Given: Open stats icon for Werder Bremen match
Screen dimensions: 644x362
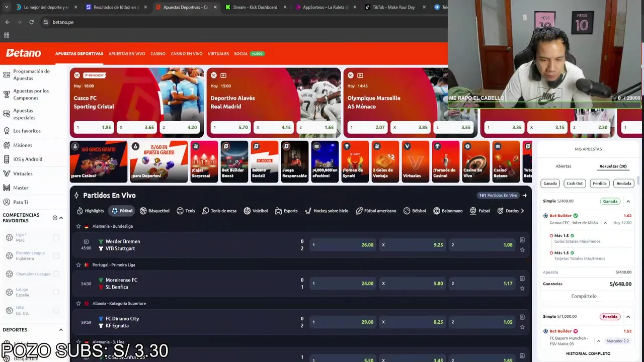Looking at the screenshot, I should tap(522, 240).
